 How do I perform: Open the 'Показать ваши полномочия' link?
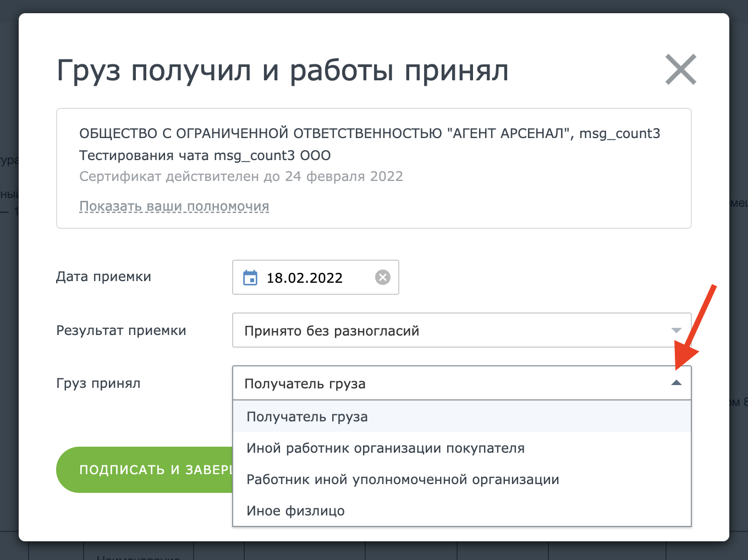coord(174,206)
